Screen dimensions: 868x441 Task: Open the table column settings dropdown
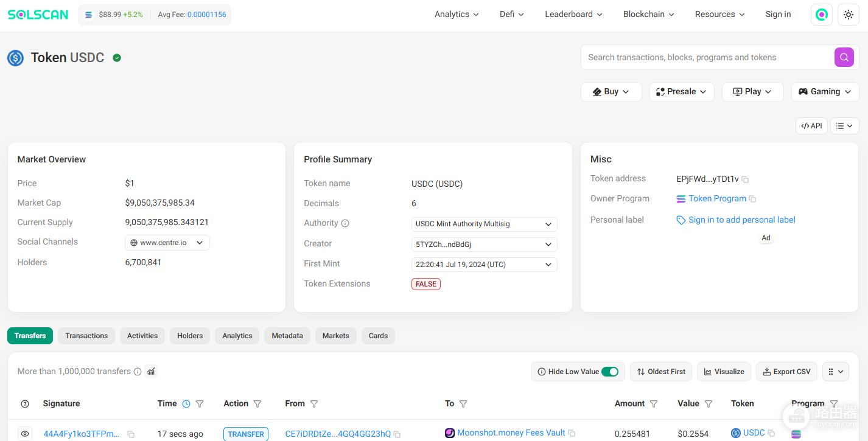(836, 372)
